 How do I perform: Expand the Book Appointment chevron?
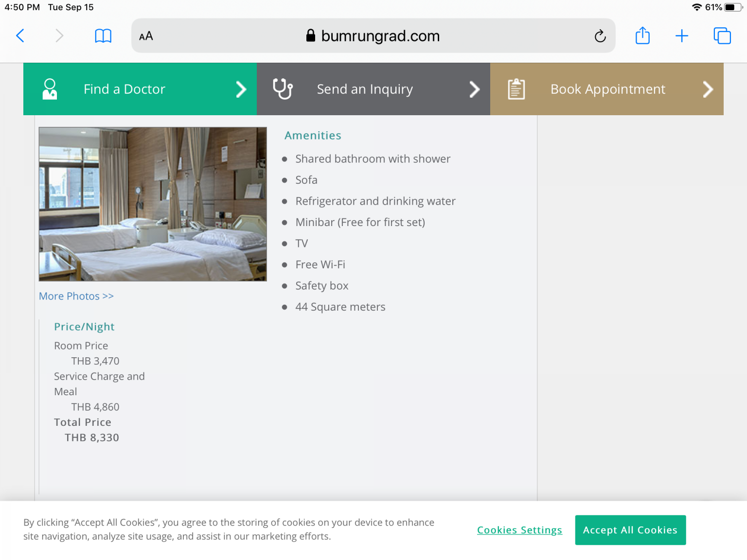click(x=708, y=89)
